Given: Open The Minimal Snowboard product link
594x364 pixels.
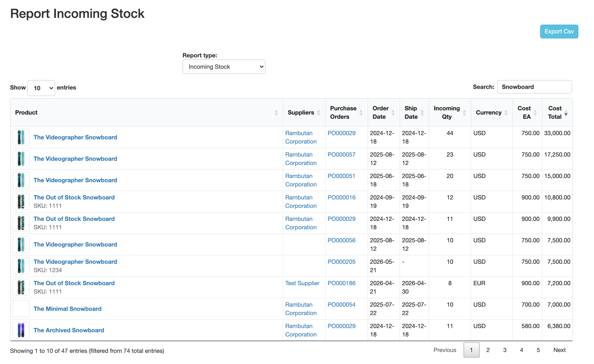Looking at the screenshot, I should click(68, 309).
